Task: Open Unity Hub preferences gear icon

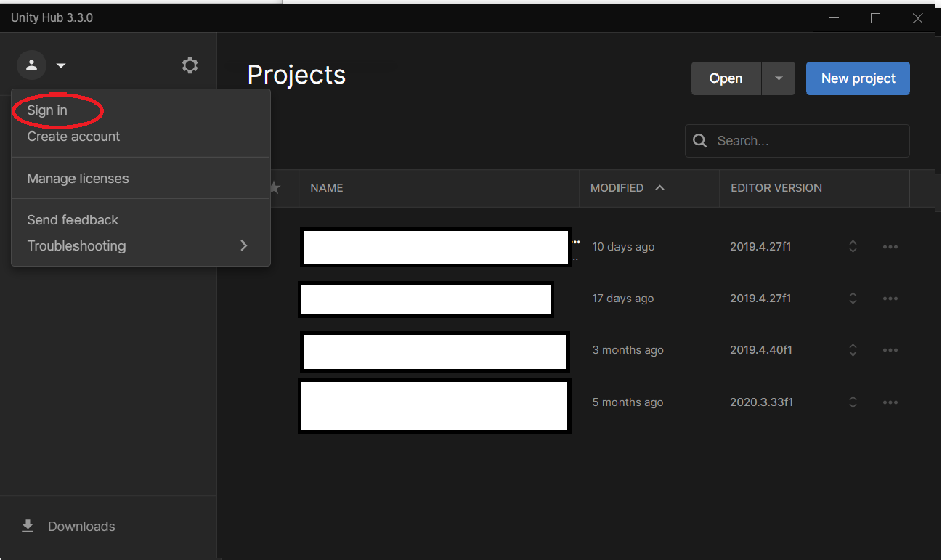Action: (190, 65)
